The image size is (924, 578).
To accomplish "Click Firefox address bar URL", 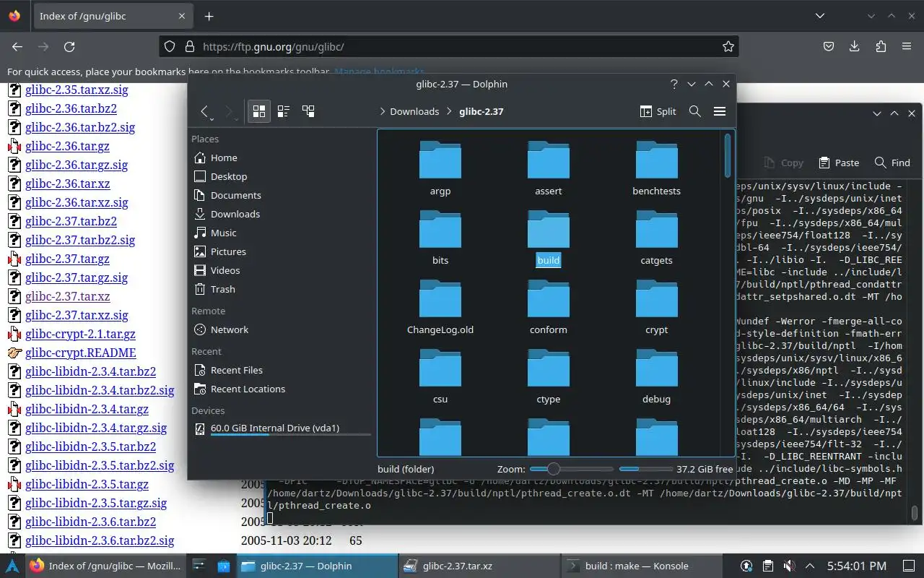I will pos(273,46).
